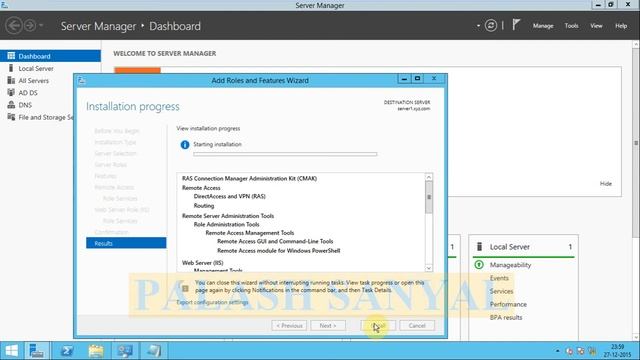
Task: Click the Next button in the wizard
Action: coord(328,326)
